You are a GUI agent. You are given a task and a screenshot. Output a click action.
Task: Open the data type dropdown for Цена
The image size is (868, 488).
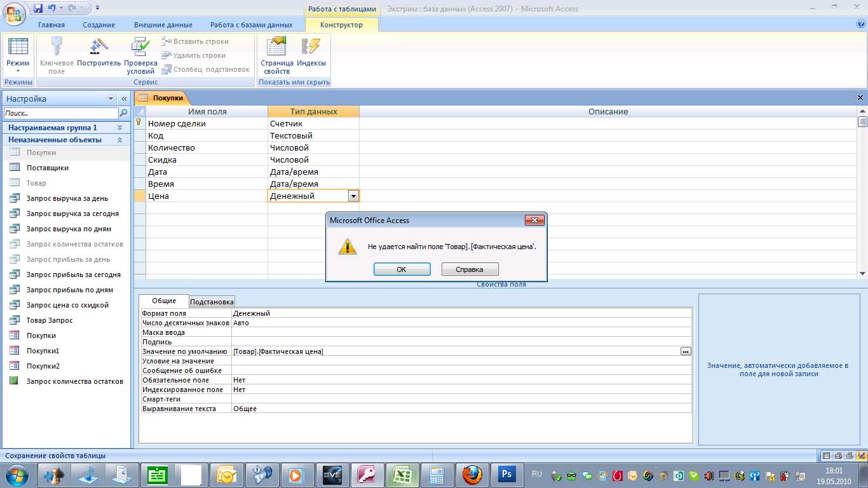(x=353, y=196)
